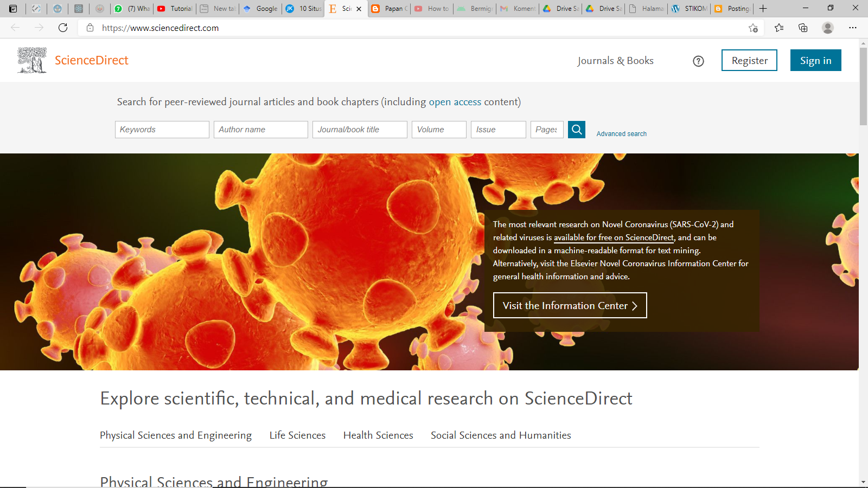Switch to the WhatsApp pinned-style tab
Viewport: 868px width, 488px height.
coord(131,8)
